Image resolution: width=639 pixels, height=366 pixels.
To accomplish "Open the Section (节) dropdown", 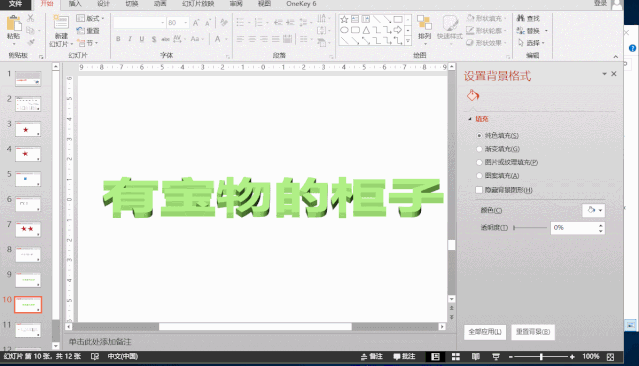I will click(88, 43).
